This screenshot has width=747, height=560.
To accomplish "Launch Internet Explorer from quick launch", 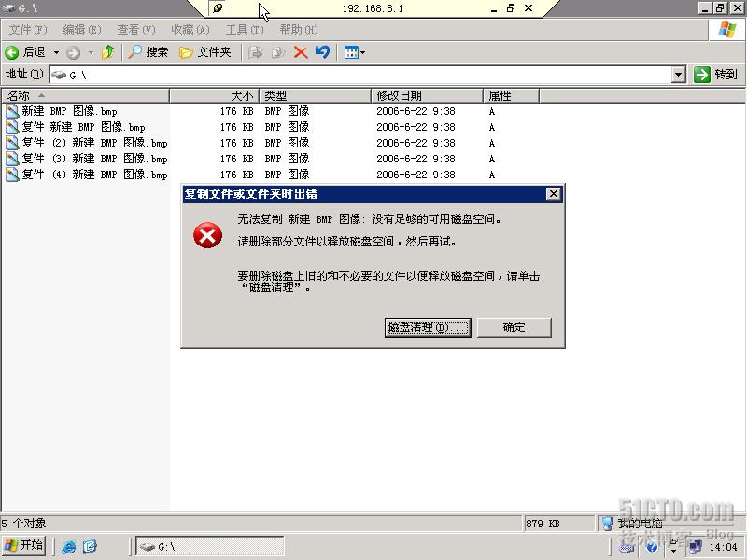I will [68, 547].
